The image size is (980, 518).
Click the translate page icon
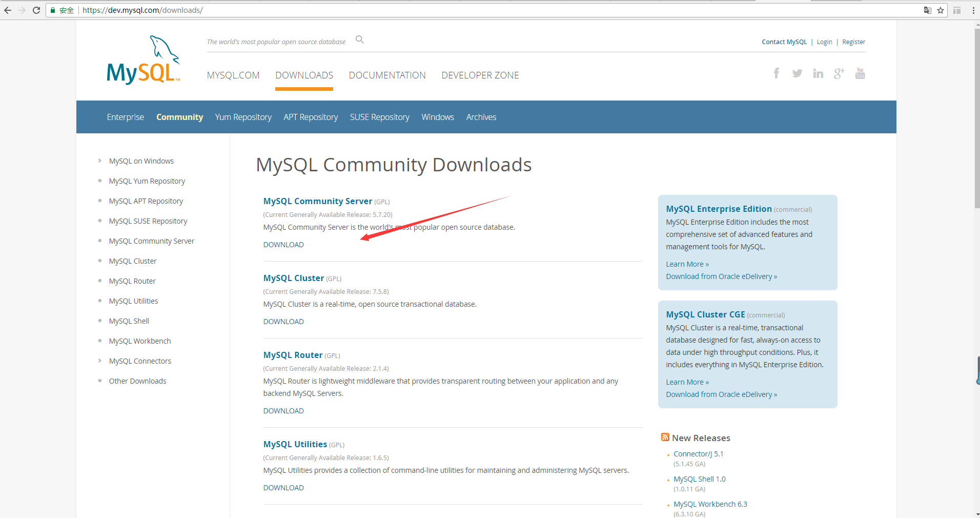tap(927, 10)
